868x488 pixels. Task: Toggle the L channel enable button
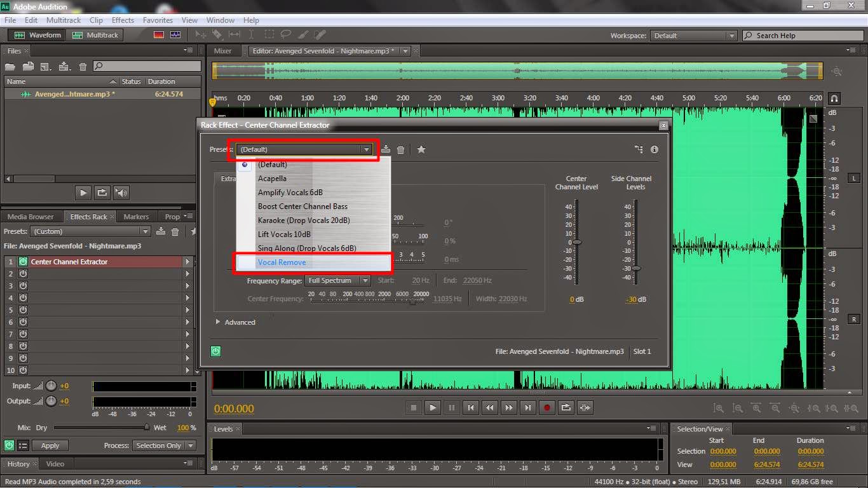pyautogui.click(x=854, y=179)
